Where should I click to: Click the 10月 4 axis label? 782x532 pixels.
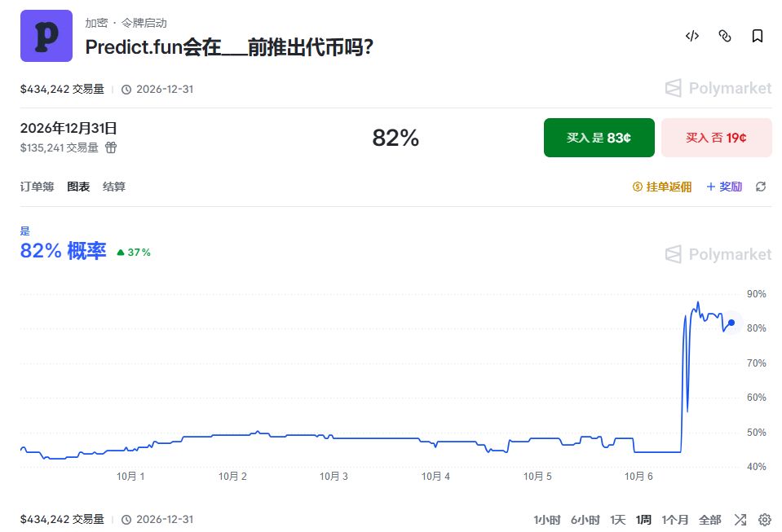click(x=435, y=477)
